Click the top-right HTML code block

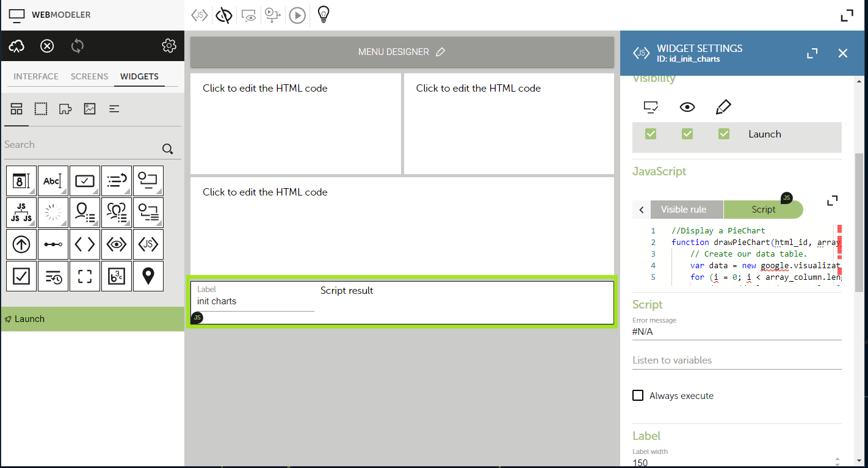click(x=509, y=124)
